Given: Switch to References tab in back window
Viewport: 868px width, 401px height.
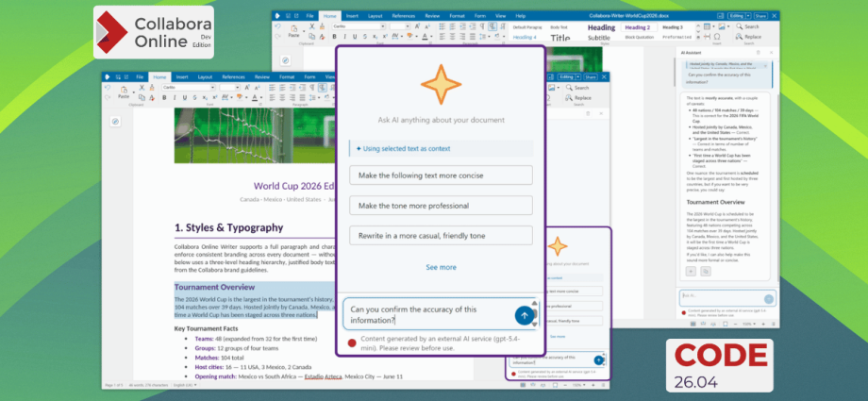Looking at the screenshot, I should [404, 16].
